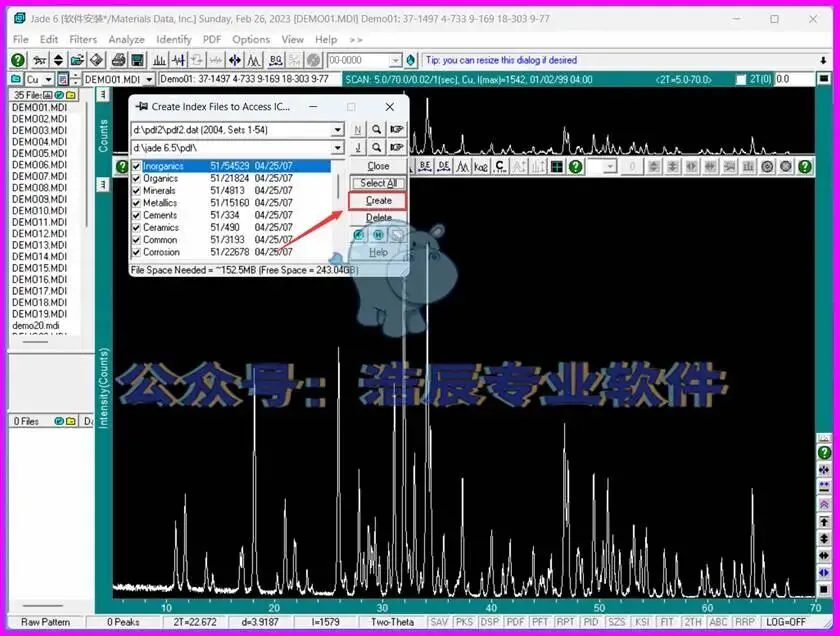Open the blank dropdown in zoom toolbar
Viewport: 840px width, 636px height.
610,167
